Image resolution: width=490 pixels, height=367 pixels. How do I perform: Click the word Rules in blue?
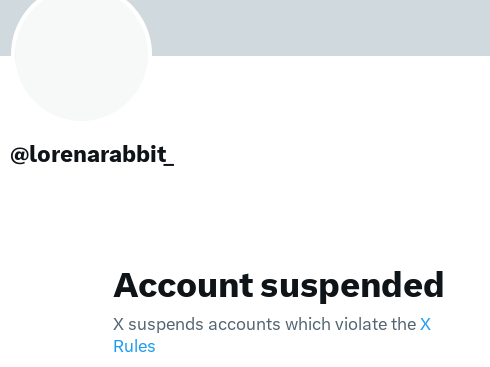(x=134, y=346)
